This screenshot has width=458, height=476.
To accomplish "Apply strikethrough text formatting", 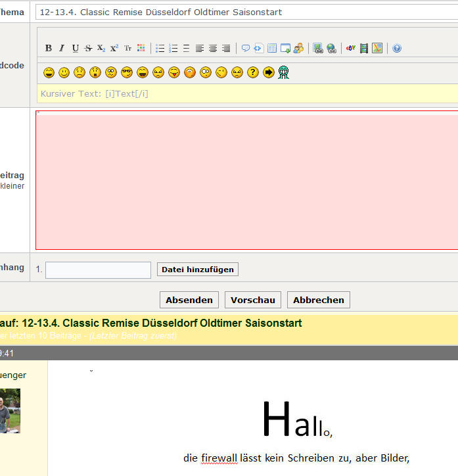I will click(88, 48).
